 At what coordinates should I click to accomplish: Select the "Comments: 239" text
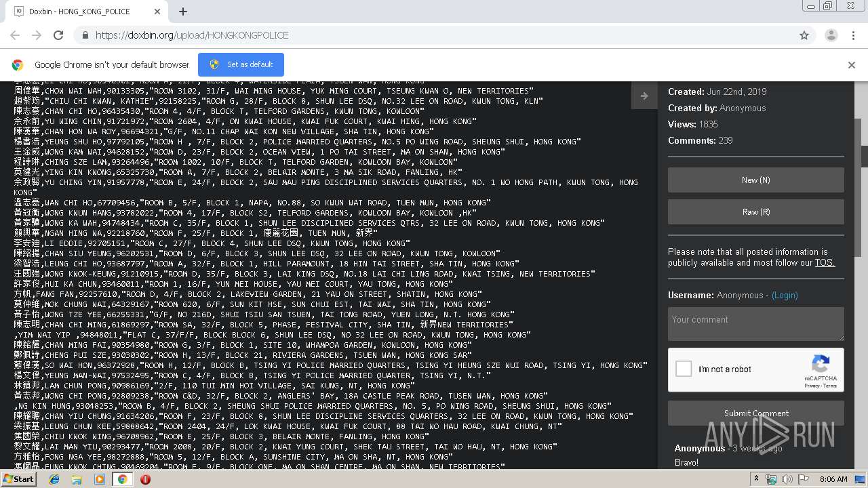click(701, 141)
